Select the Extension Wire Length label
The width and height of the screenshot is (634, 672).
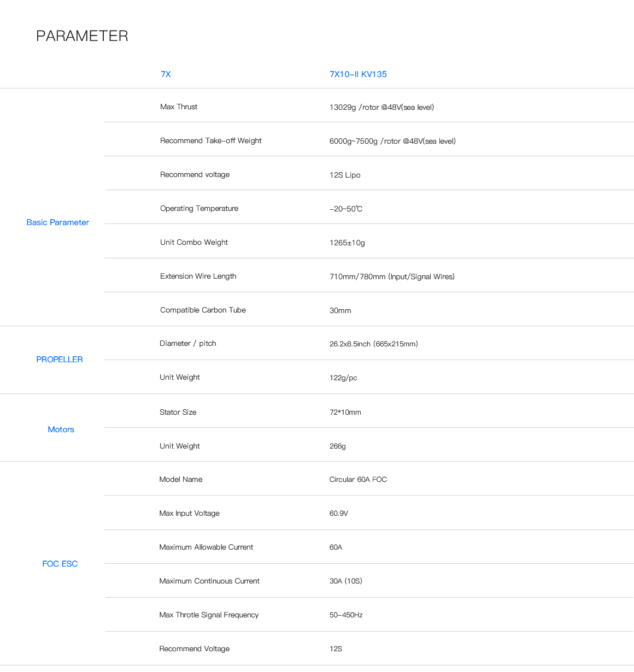click(x=198, y=276)
